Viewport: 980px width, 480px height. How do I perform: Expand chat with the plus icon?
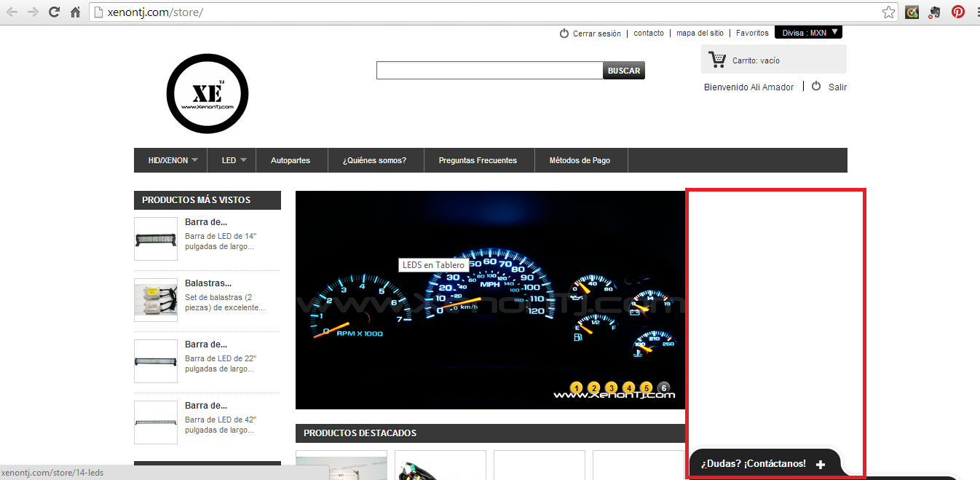821,465
